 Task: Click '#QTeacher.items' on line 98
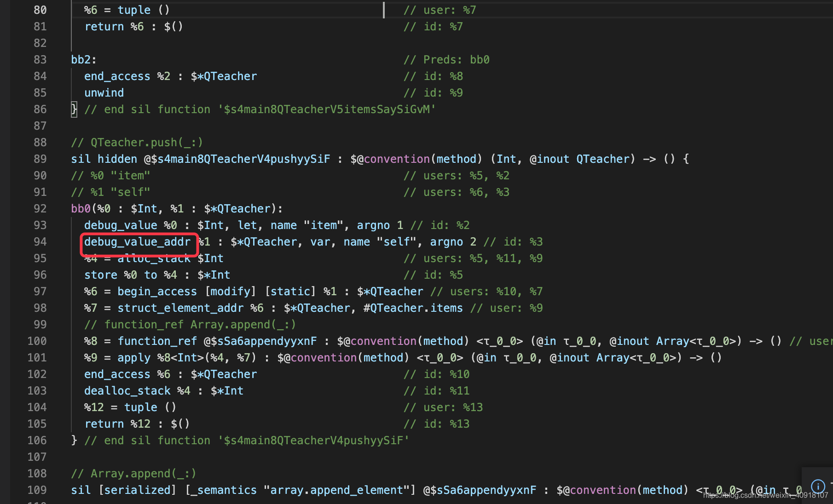click(x=413, y=308)
